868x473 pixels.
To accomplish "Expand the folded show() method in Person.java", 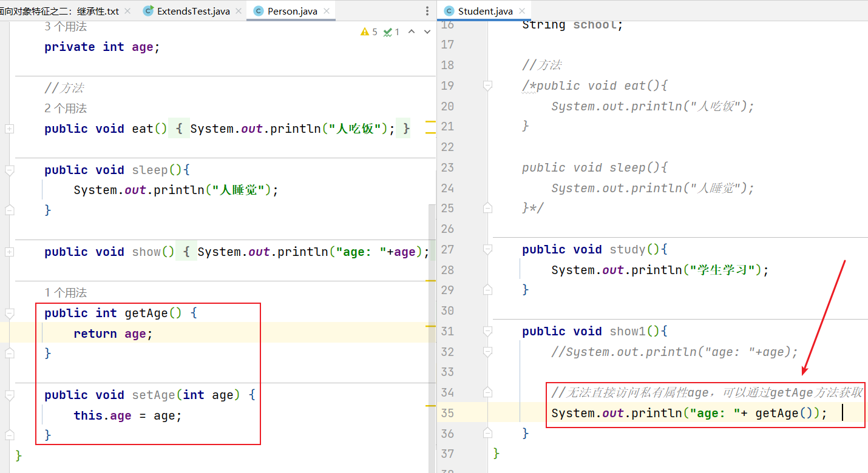I will coord(9,252).
